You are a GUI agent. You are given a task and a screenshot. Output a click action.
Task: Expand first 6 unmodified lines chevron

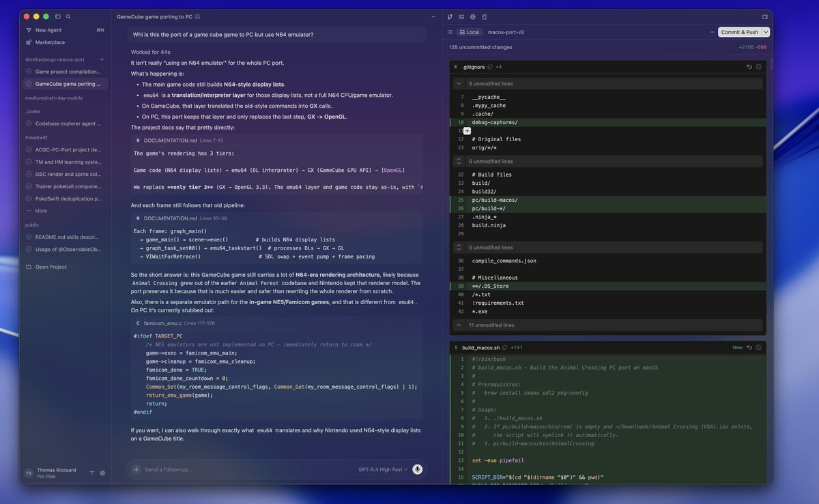(459, 84)
